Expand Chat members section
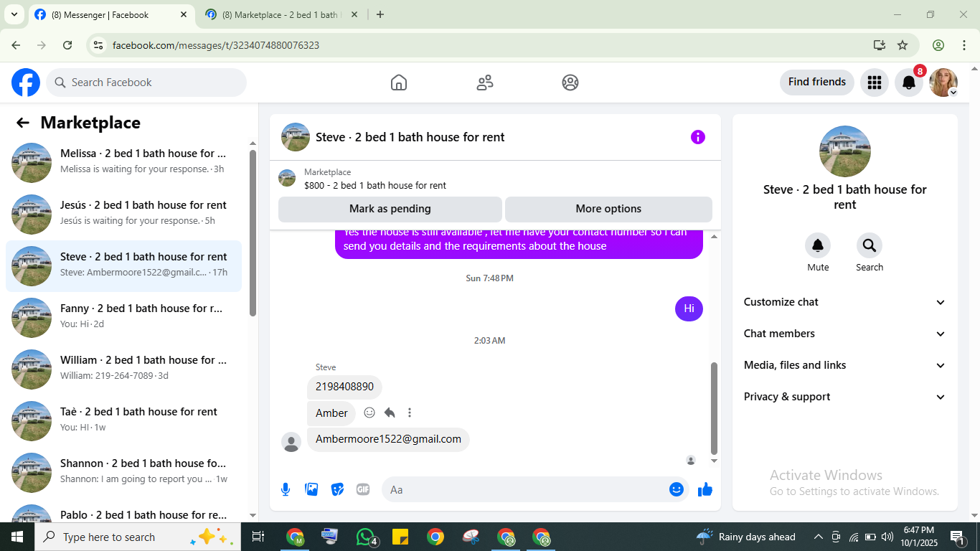This screenshot has height=551, width=980. point(845,334)
